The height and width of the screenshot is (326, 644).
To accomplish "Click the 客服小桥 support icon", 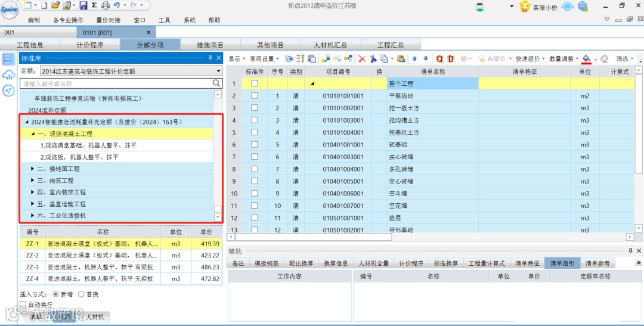I will [525, 6].
